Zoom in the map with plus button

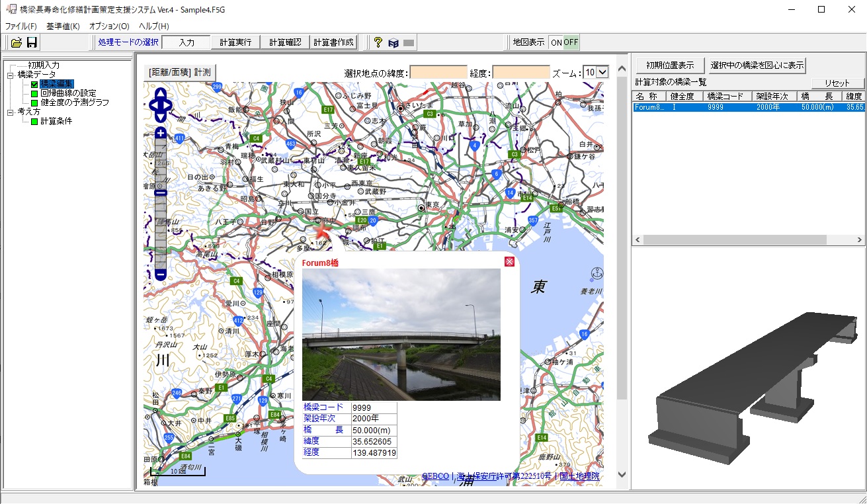click(x=161, y=133)
